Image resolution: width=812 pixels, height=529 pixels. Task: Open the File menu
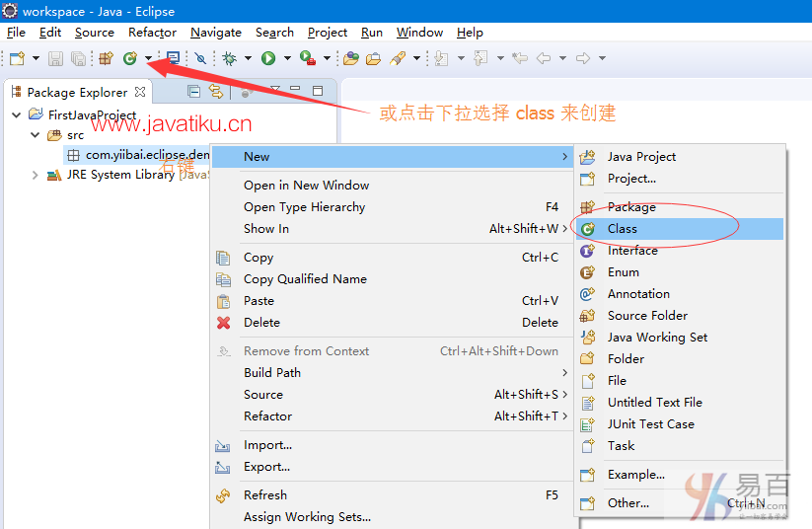coord(16,33)
